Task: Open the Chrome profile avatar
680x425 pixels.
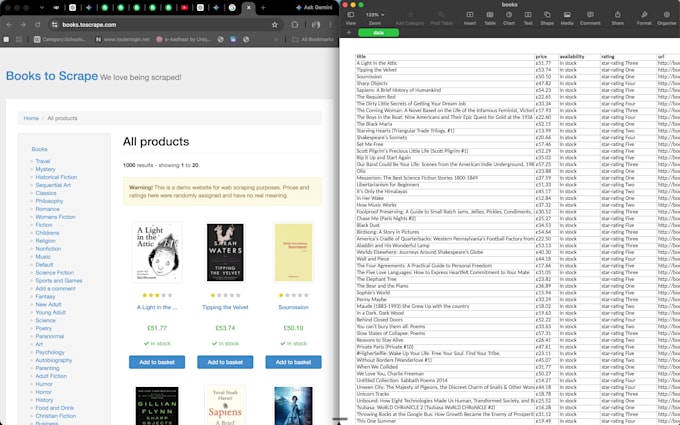Action: tap(316, 25)
